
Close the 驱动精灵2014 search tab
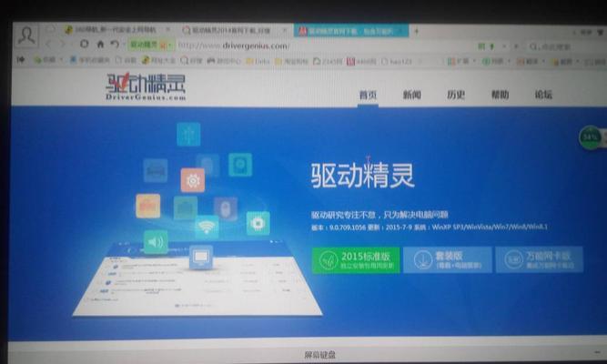[286, 30]
